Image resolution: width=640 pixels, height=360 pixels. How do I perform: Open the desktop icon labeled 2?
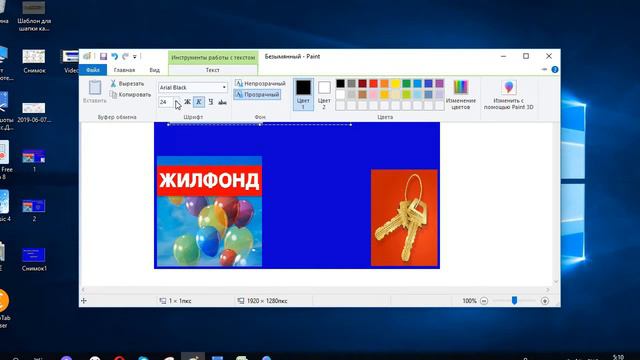34,210
